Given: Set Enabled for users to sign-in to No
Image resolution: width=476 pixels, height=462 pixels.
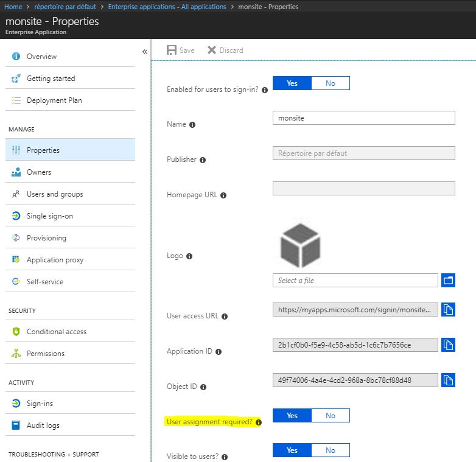Looking at the screenshot, I should pos(331,83).
